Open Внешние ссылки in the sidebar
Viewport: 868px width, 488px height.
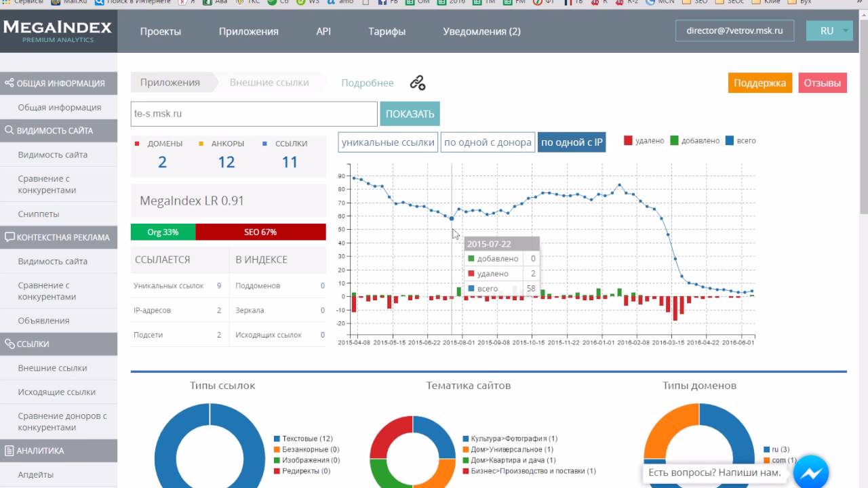pos(52,368)
